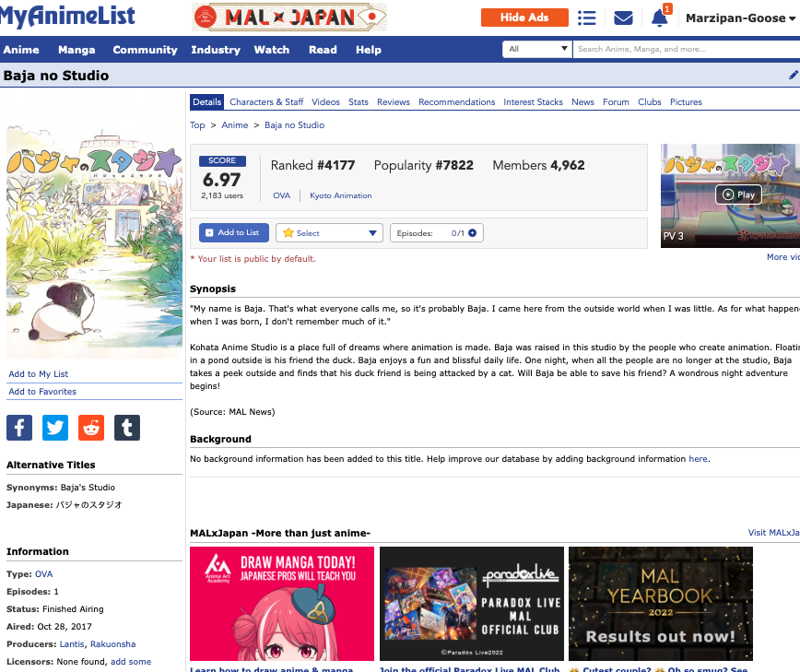Share on Tumblr
The width and height of the screenshot is (800, 672).
click(127, 427)
